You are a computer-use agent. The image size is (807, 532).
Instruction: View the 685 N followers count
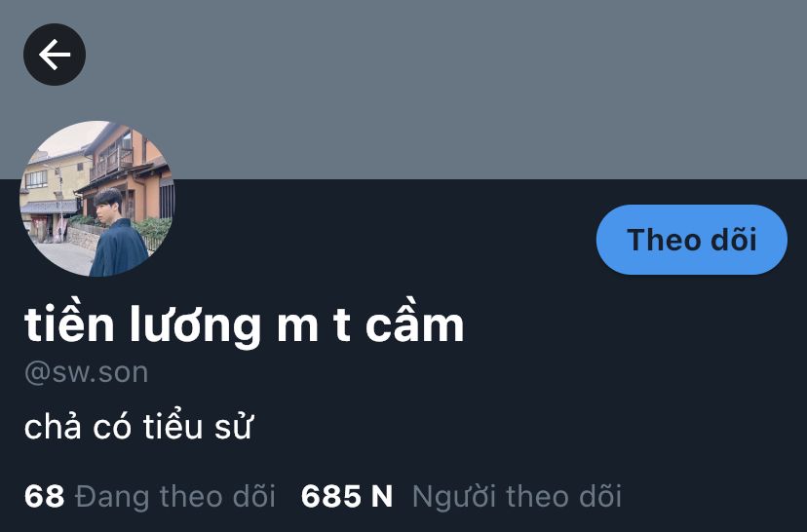point(347,497)
